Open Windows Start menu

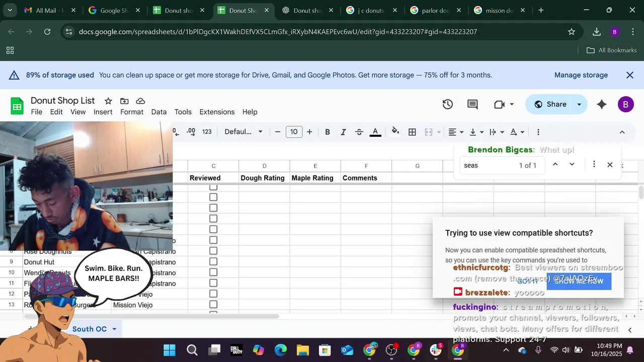pos(170,350)
